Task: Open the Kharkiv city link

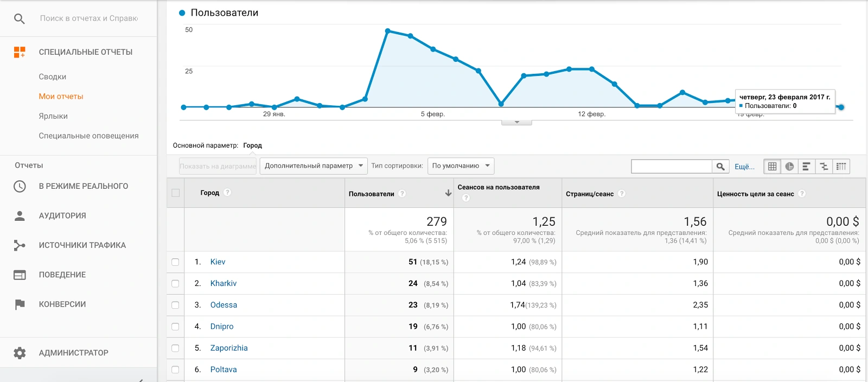Action: 224,283
